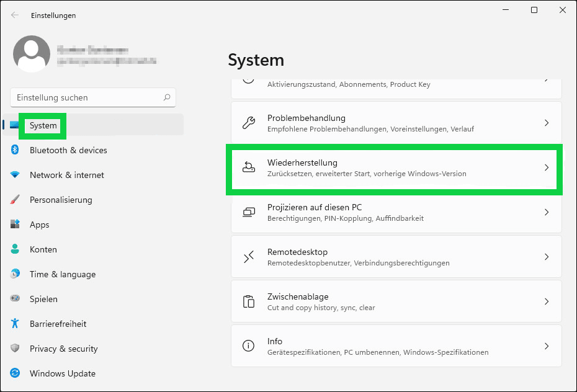Click the Windows Update sync icon
This screenshot has height=392, width=577.
coord(15,373)
